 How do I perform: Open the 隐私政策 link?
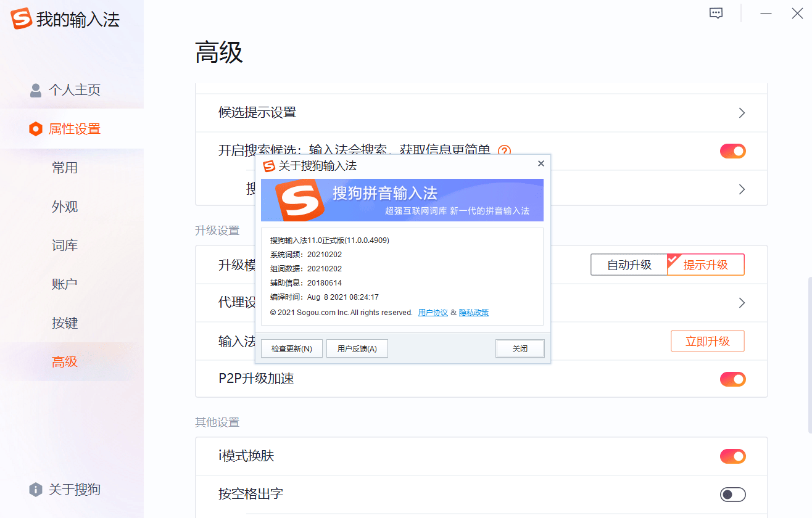(x=474, y=313)
